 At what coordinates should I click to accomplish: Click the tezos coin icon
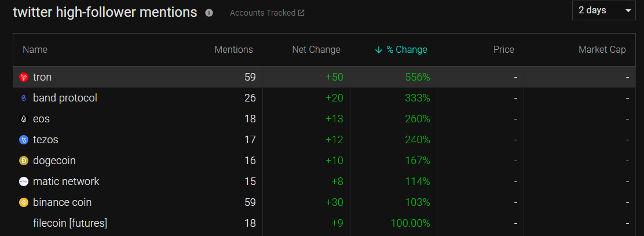23,140
